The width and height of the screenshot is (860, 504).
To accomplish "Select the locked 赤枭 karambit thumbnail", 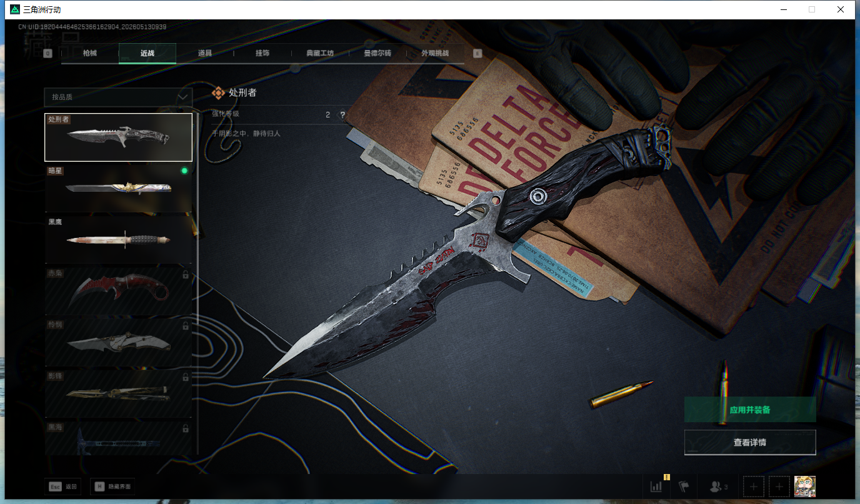I will [118, 291].
